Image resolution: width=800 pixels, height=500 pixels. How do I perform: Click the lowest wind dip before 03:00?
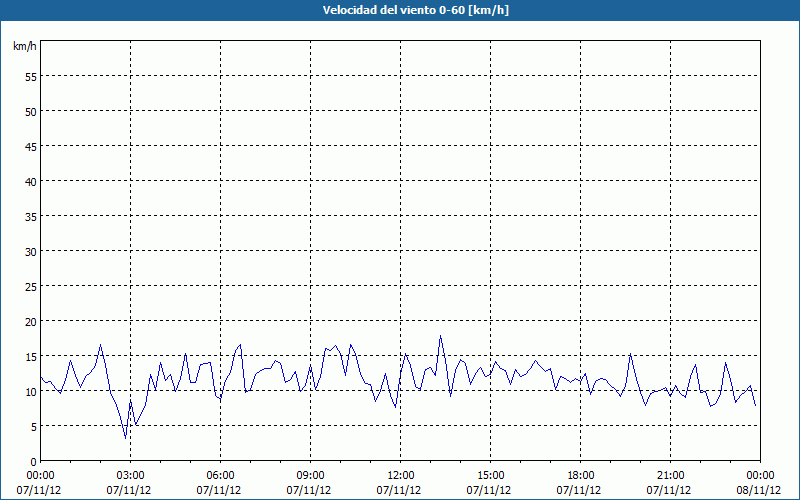click(126, 438)
